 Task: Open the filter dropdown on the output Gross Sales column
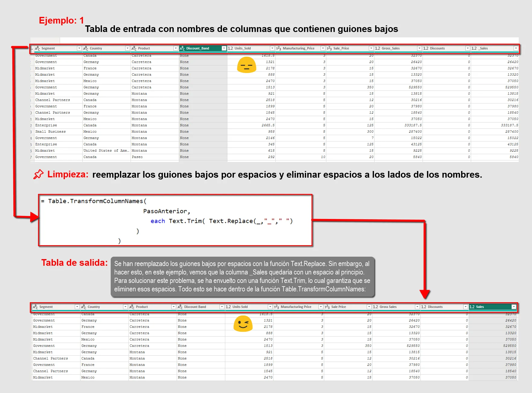[418, 307]
